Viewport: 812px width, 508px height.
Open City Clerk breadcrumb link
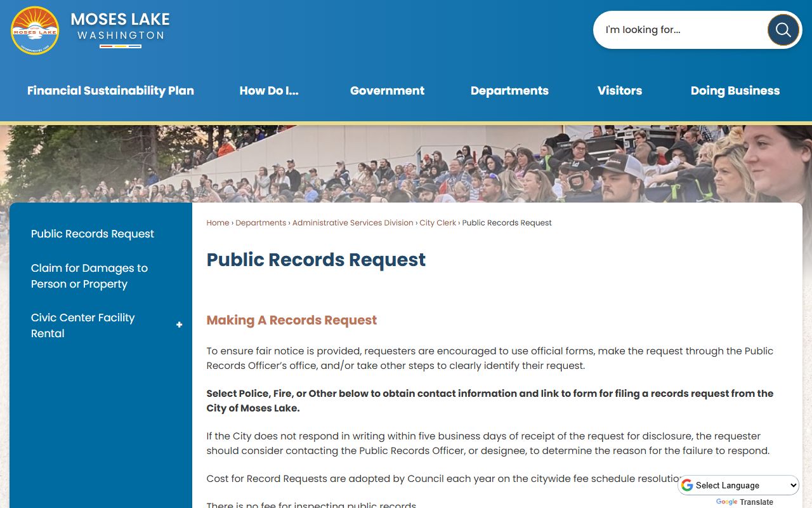pos(438,223)
